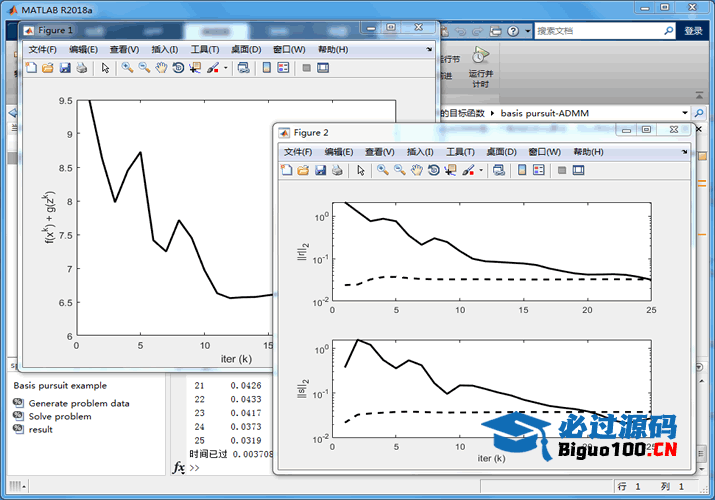The width and height of the screenshot is (715, 500).
Task: Expand dropdown arrow next to help icon
Action: (528, 31)
